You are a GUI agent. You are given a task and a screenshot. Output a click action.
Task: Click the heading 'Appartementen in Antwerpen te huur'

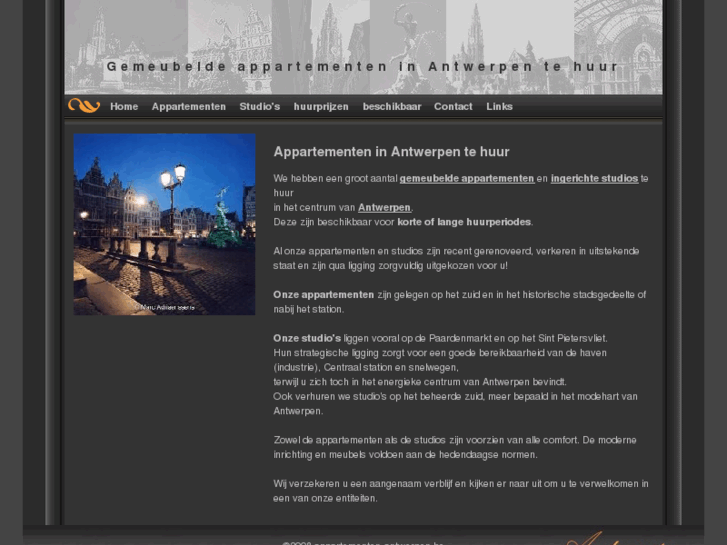[391, 152]
